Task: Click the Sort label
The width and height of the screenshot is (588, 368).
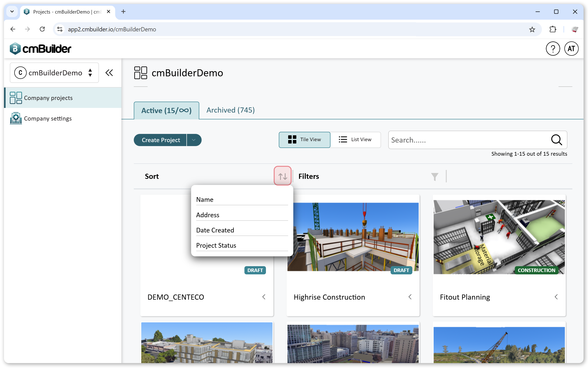Action: coord(152,176)
